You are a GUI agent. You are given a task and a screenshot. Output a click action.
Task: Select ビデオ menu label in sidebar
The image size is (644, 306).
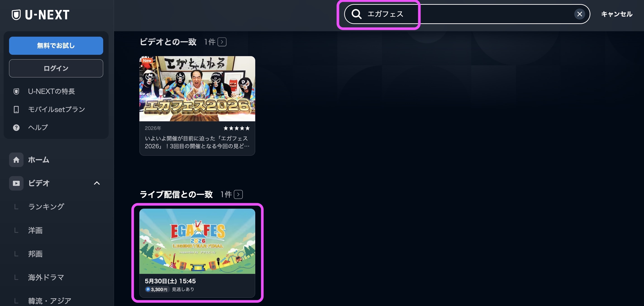click(x=39, y=183)
